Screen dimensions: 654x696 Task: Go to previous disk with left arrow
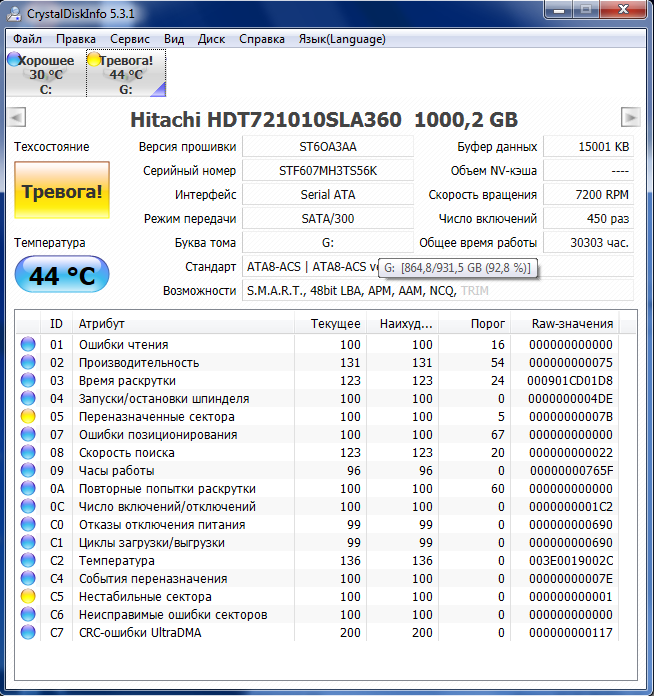coord(16,118)
